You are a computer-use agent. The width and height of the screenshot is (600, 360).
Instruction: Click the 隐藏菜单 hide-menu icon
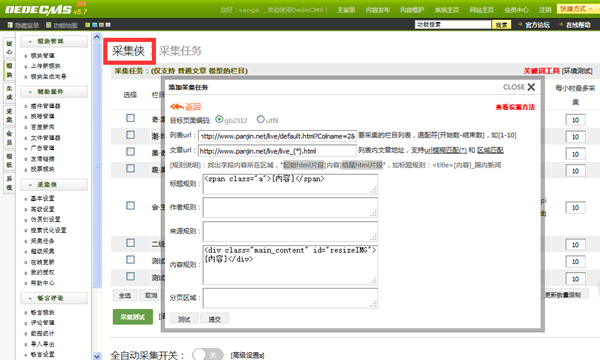[10, 25]
